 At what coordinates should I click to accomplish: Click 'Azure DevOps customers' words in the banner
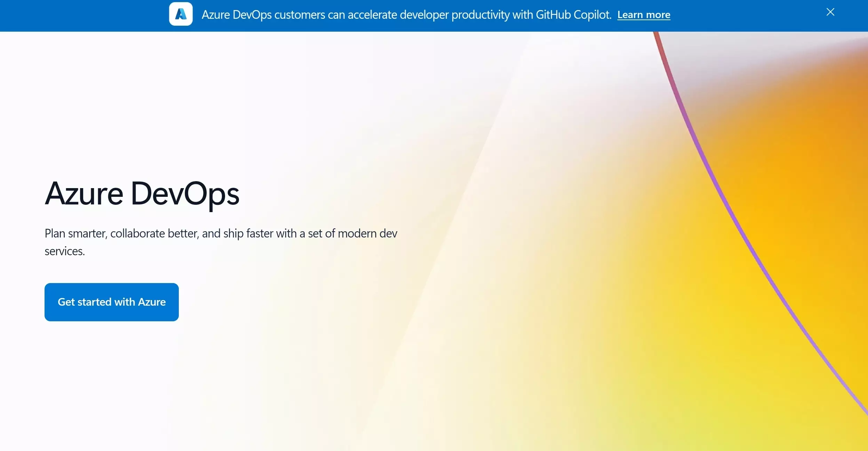pyautogui.click(x=263, y=15)
